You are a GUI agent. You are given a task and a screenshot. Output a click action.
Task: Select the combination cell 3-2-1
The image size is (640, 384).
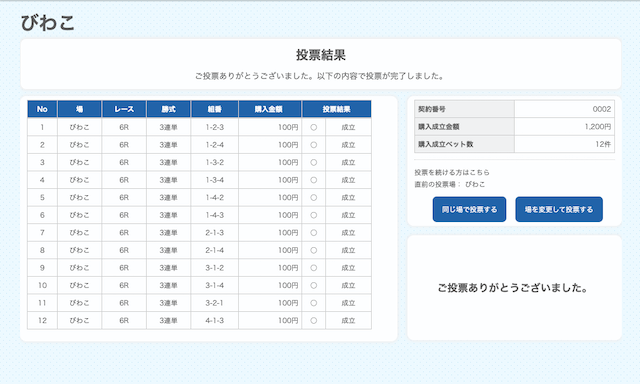215,303
